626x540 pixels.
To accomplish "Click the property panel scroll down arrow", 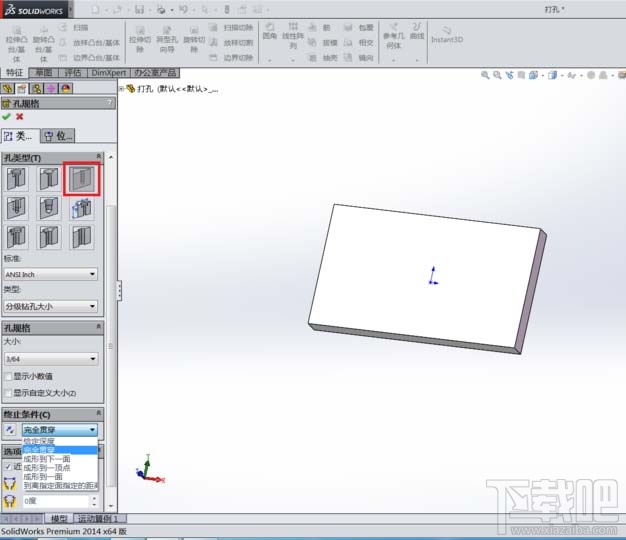I will pyautogui.click(x=111, y=506).
